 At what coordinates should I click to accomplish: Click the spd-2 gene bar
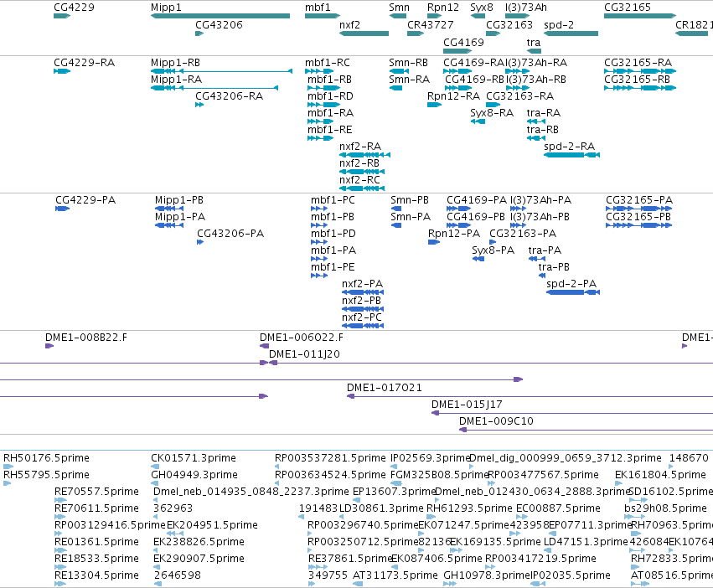[571, 34]
